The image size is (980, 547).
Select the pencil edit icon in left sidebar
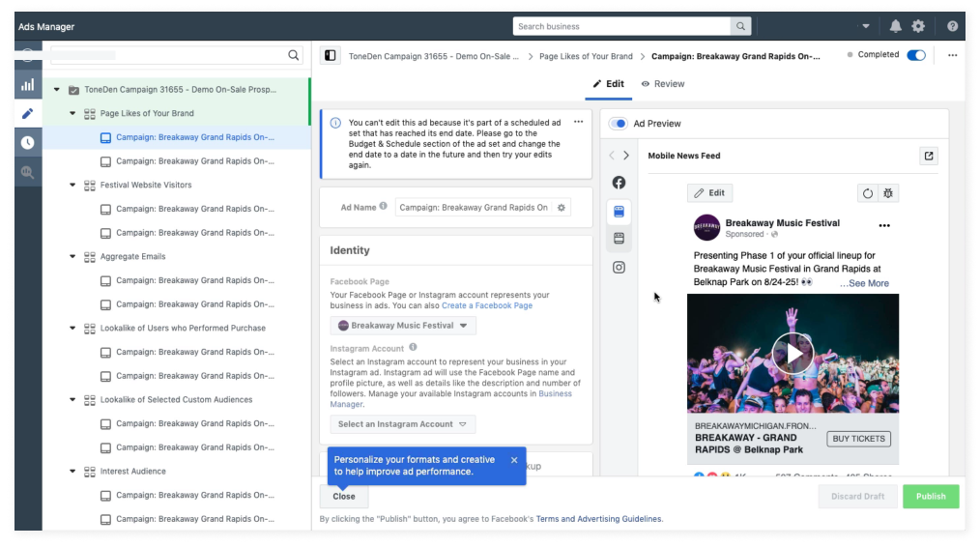pyautogui.click(x=27, y=114)
